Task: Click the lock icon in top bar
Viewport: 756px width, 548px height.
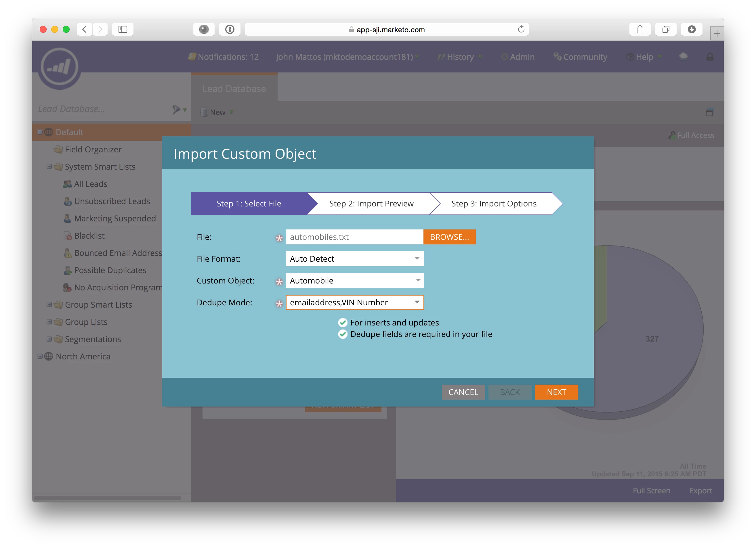Action: tap(710, 57)
